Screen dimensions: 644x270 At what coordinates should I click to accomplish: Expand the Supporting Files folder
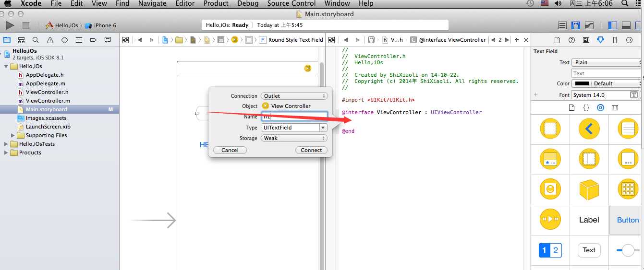[x=13, y=135]
